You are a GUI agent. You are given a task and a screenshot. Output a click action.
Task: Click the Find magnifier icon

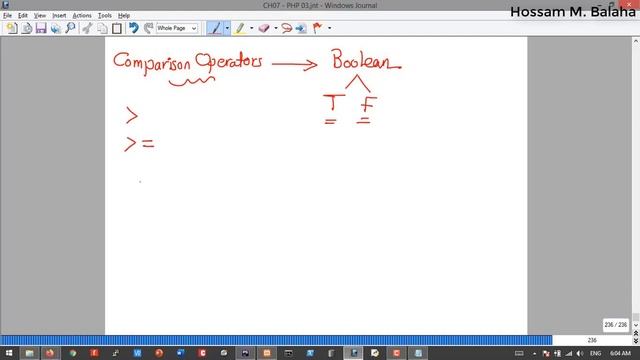[71, 28]
